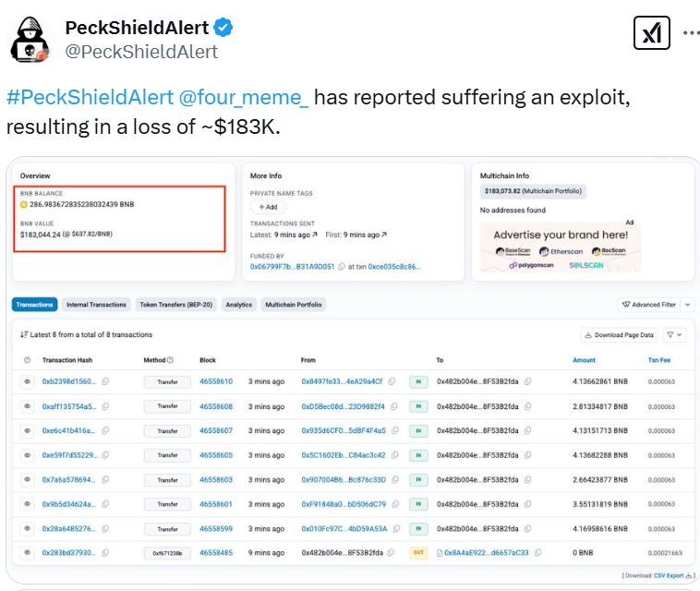Expand the Advanced Filter dropdown arrow
The width and height of the screenshot is (700, 591).
click(x=687, y=305)
